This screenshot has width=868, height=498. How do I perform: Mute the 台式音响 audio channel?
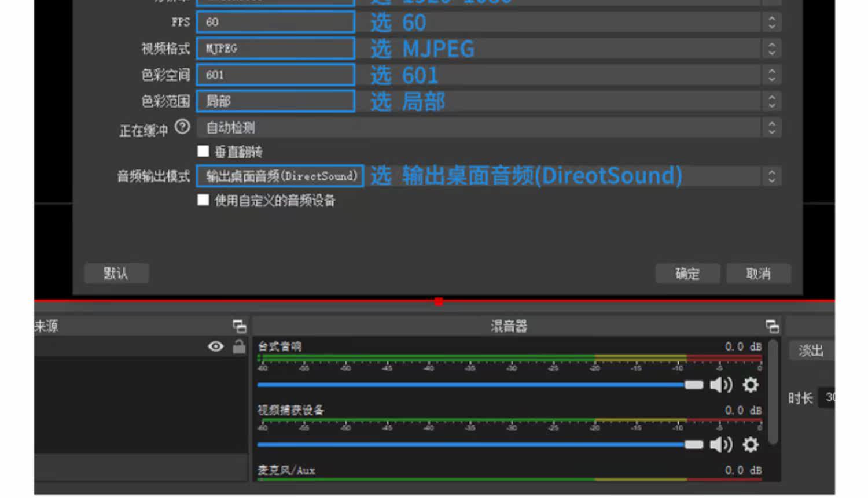pyautogui.click(x=721, y=385)
